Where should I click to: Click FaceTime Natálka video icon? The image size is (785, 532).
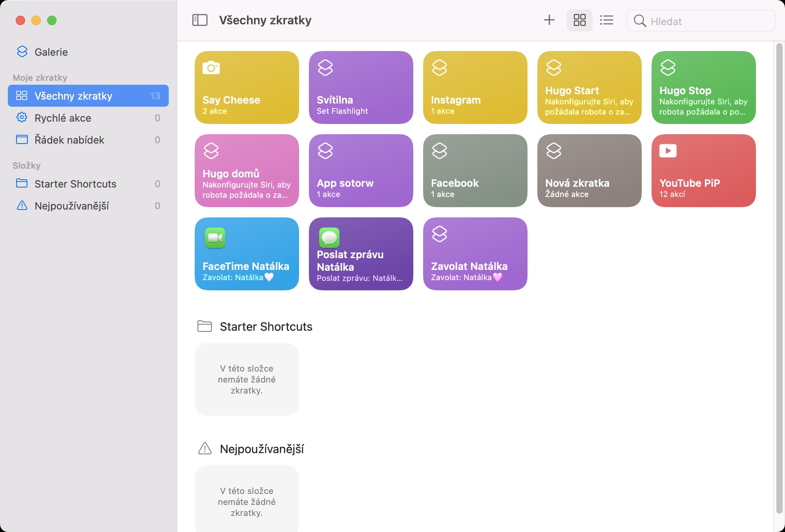(x=215, y=238)
